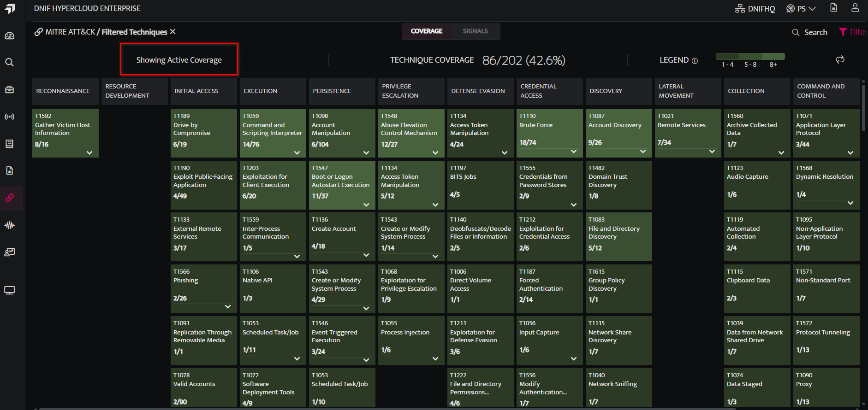Open the briefcase icon in sidebar

point(10,89)
